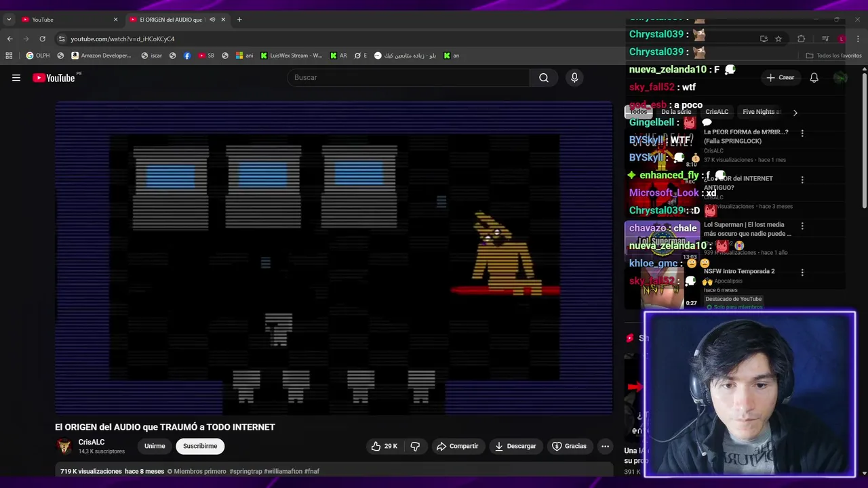Open the Todos los favoritos folder

pyautogui.click(x=833, y=56)
